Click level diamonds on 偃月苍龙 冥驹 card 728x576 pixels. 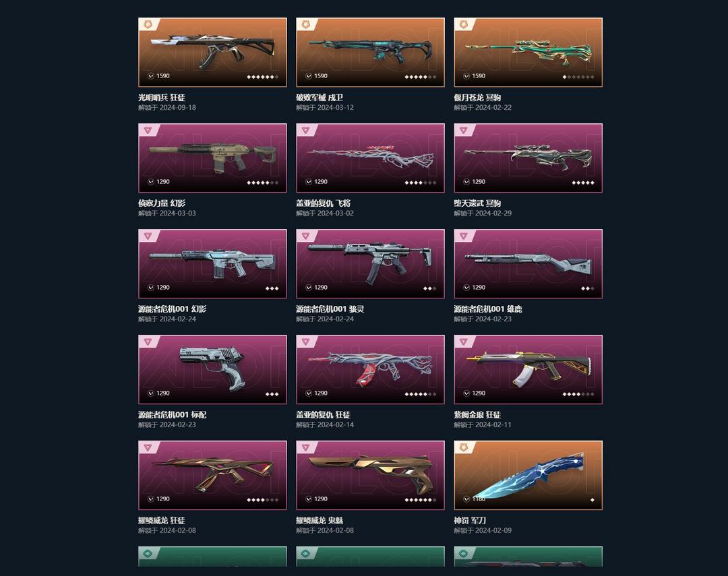tap(578, 77)
